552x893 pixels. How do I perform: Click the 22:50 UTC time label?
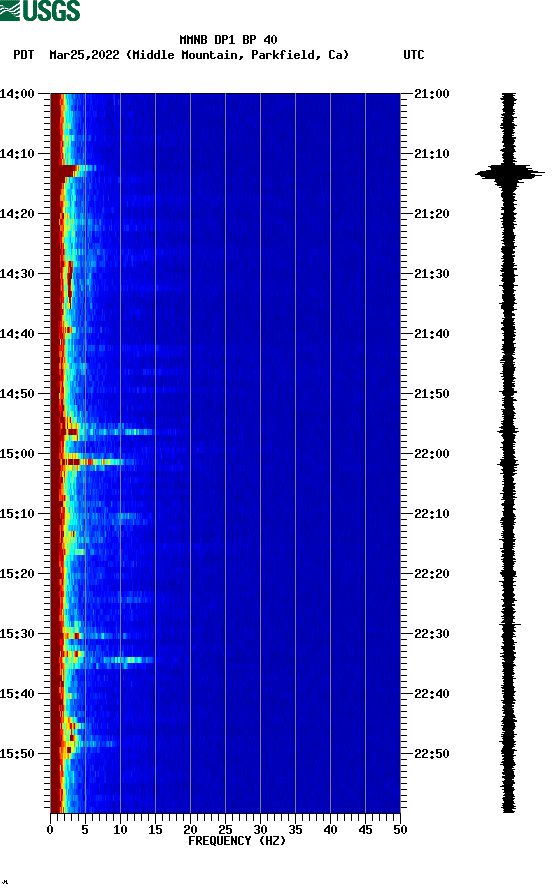(432, 753)
